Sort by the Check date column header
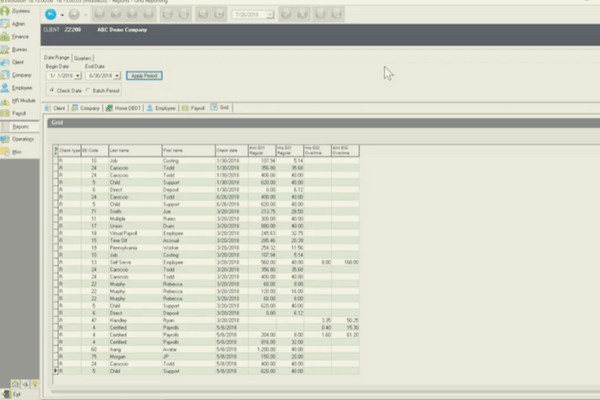 (232, 151)
